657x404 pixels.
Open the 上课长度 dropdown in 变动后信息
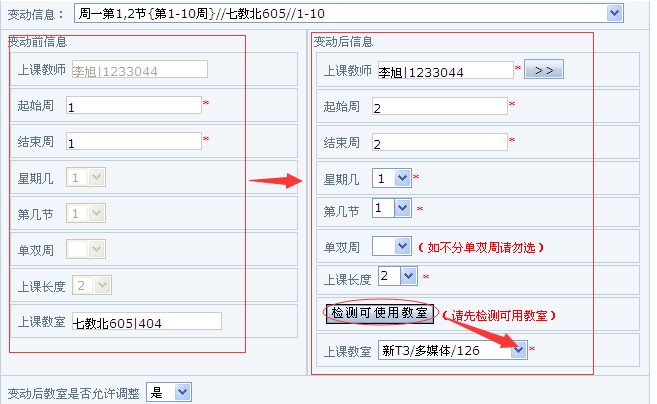(398, 276)
